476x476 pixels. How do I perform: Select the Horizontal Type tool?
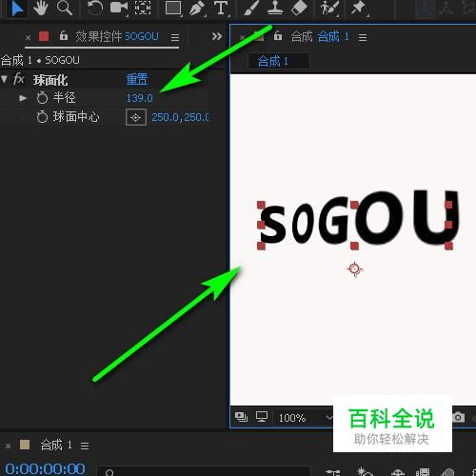coord(221,8)
